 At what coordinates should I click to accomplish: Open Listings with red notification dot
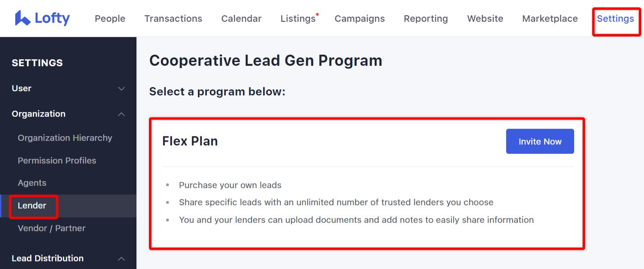pyautogui.click(x=299, y=19)
